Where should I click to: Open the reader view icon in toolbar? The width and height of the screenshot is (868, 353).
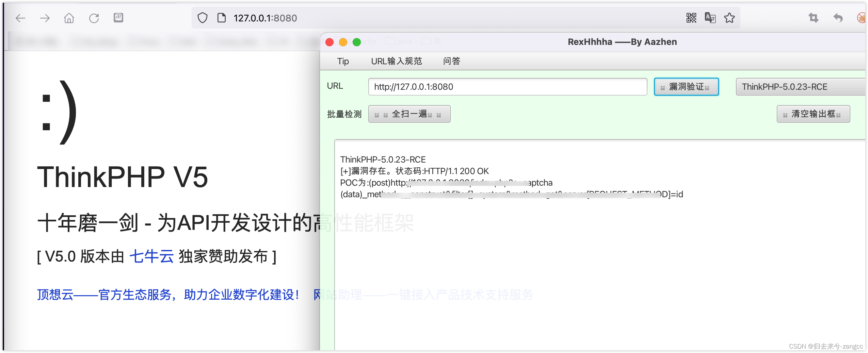pos(118,17)
